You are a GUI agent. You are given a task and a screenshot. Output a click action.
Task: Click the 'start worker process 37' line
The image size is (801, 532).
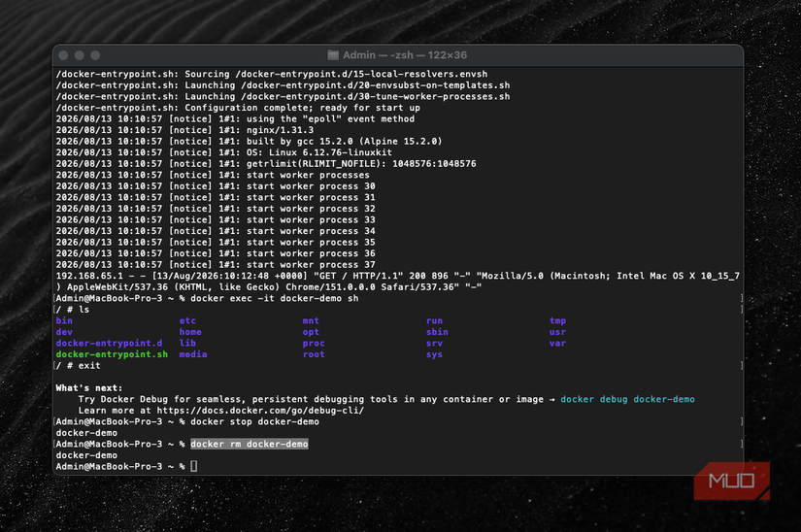(216, 265)
